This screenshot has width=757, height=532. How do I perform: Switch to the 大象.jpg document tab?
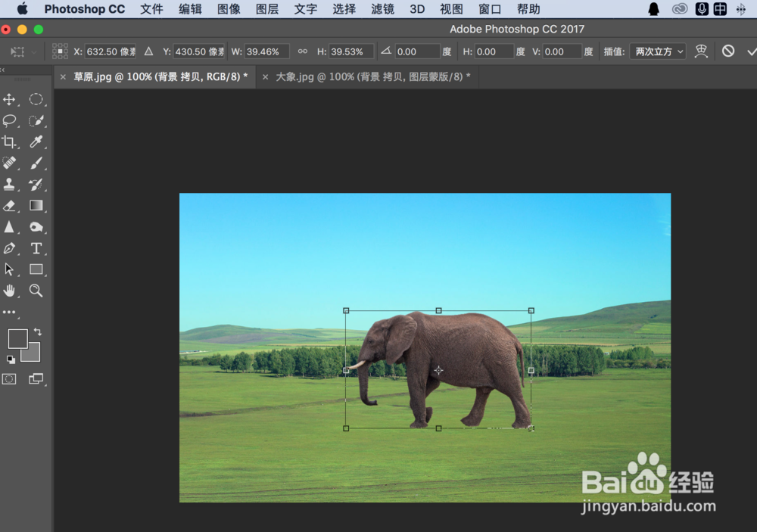point(372,76)
